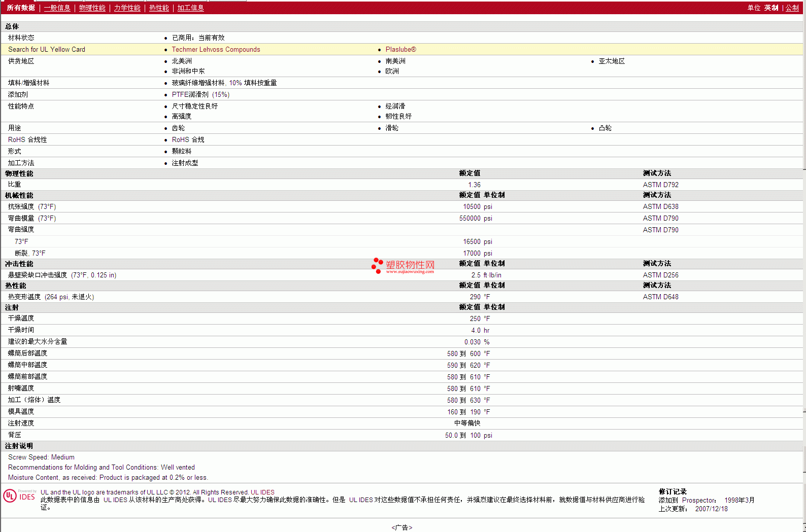Select the 弯曲模量 value 550000
Image resolution: width=806 pixels, height=532 pixels.
(x=469, y=219)
